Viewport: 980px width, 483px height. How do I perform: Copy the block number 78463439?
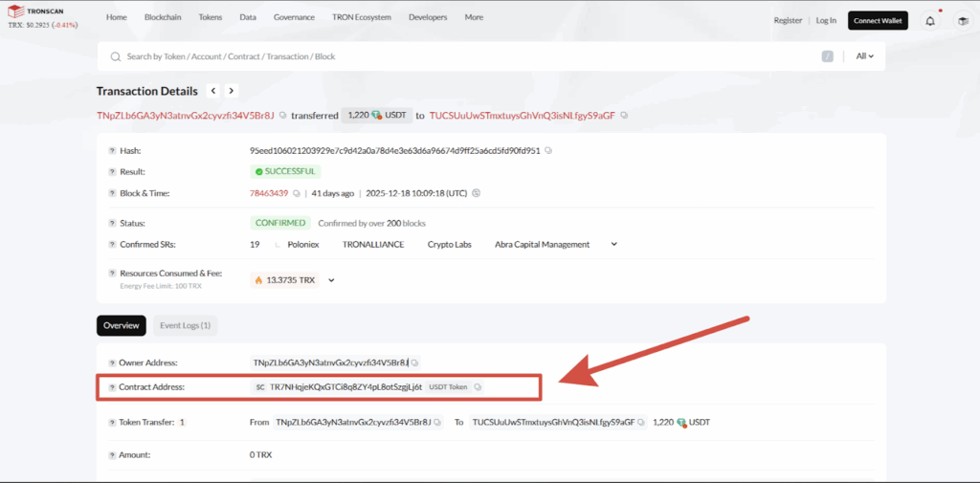[297, 193]
